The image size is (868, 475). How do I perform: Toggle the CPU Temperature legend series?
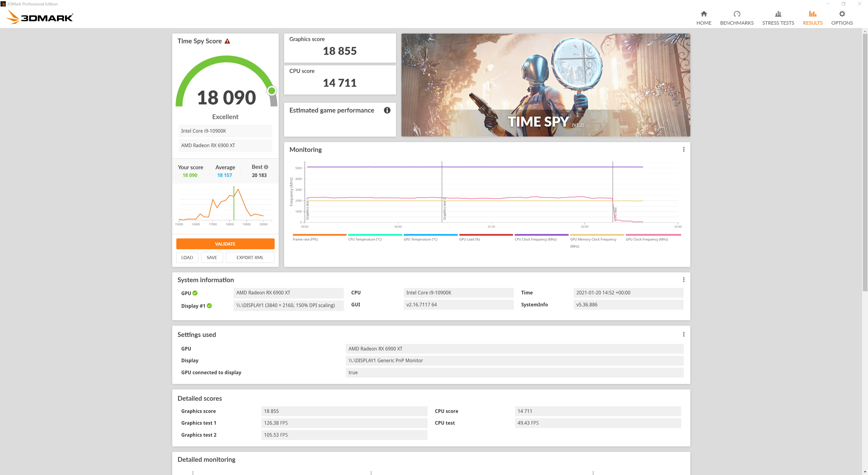tap(365, 239)
